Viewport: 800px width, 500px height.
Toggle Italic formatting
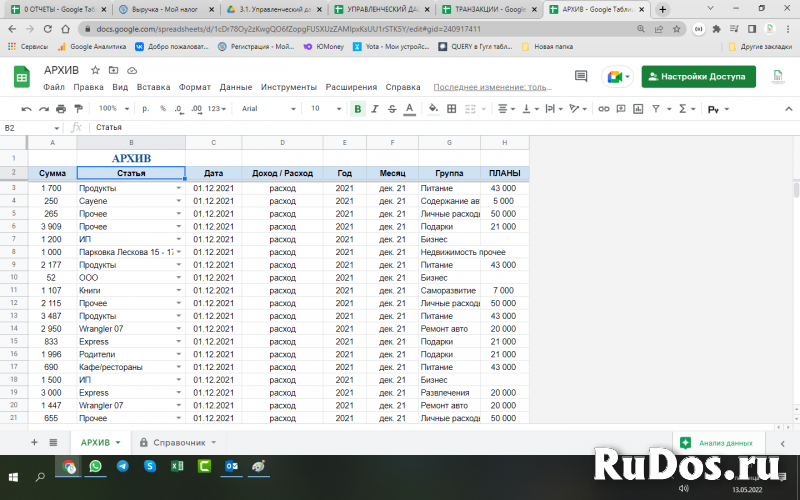(374, 108)
